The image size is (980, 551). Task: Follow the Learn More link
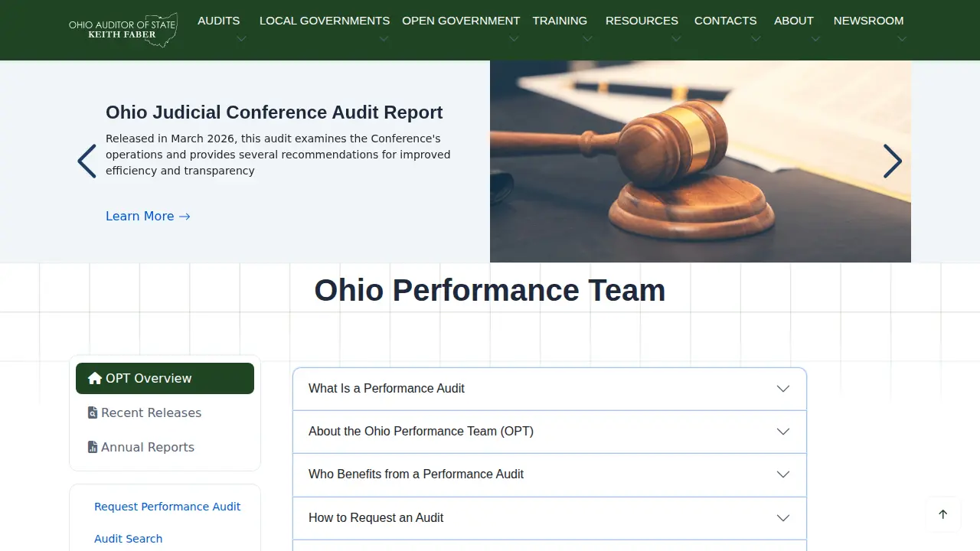coord(148,216)
